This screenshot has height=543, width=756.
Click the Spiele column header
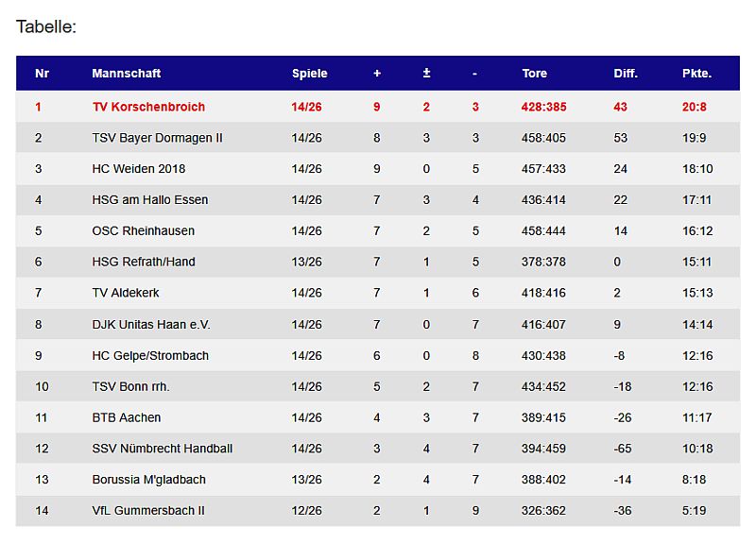pyautogui.click(x=310, y=74)
